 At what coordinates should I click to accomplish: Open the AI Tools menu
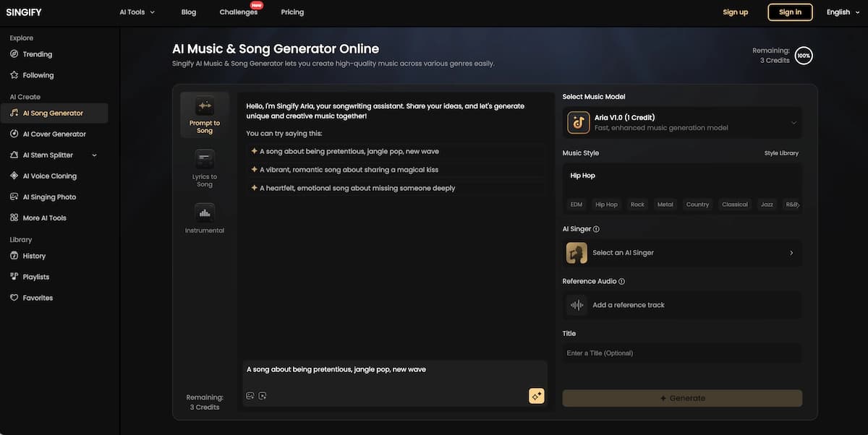point(137,12)
